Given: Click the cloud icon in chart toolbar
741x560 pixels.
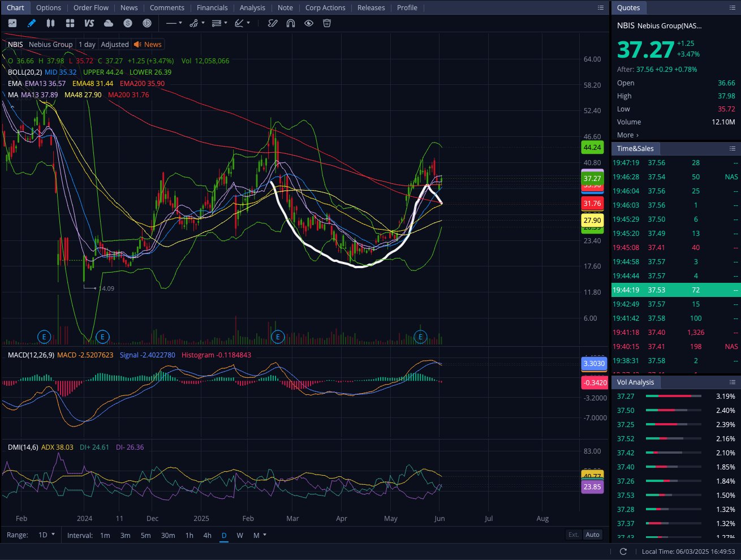Looking at the screenshot, I should pos(109,23).
